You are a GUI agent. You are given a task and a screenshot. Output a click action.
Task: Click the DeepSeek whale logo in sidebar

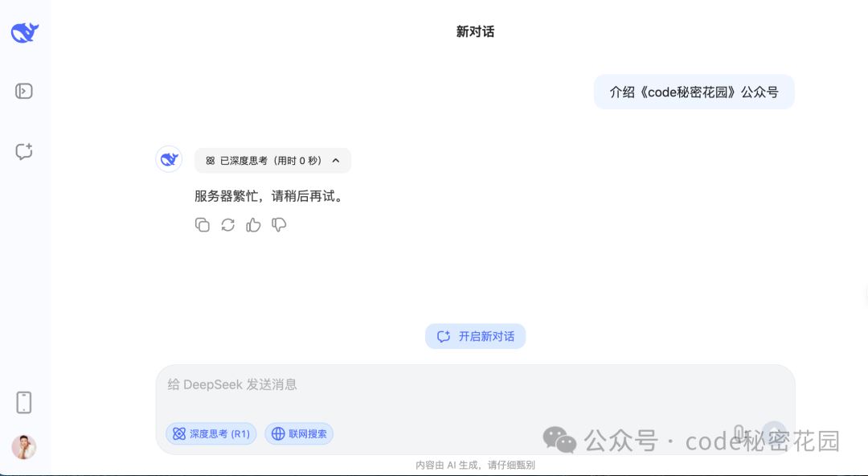23,32
